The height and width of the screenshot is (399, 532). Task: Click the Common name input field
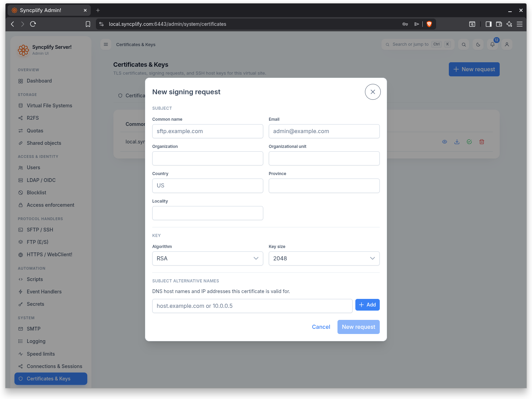[x=208, y=131]
